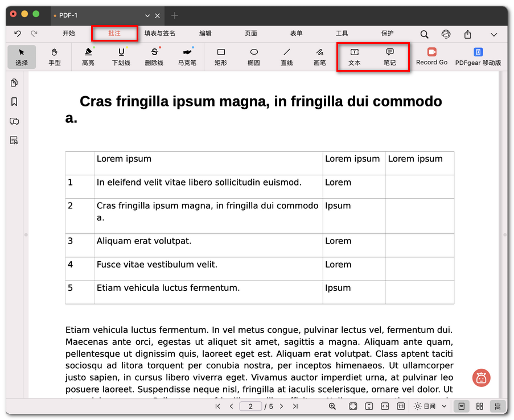
Task: Click the page number input field
Action: pyautogui.click(x=250, y=406)
